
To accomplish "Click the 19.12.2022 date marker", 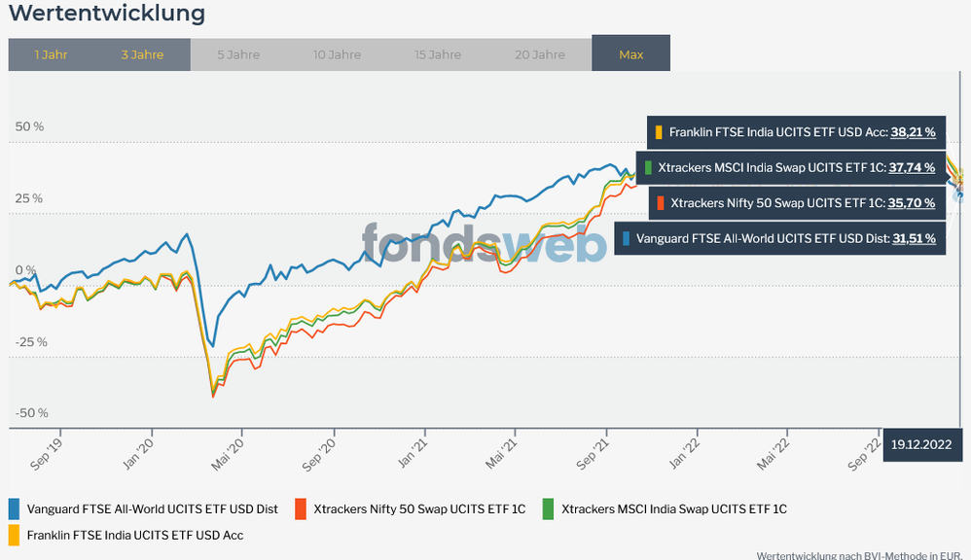I will 922,443.
